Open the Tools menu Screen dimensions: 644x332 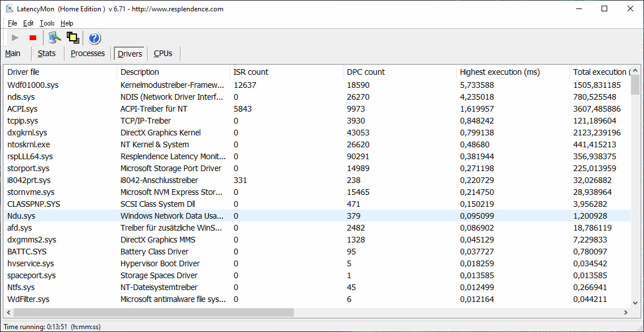point(47,23)
